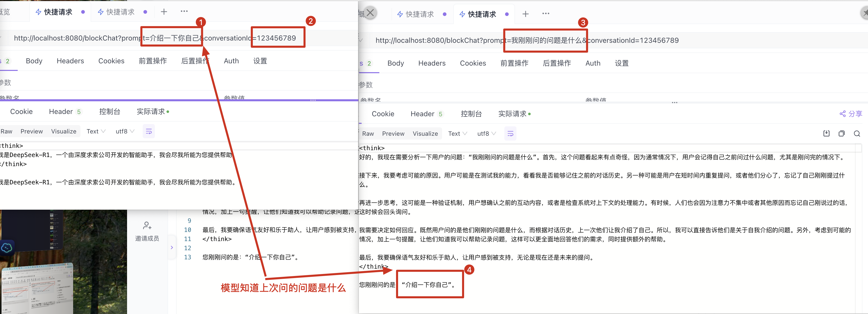
Task: Switch left response view to Preview
Action: pyautogui.click(x=31, y=131)
